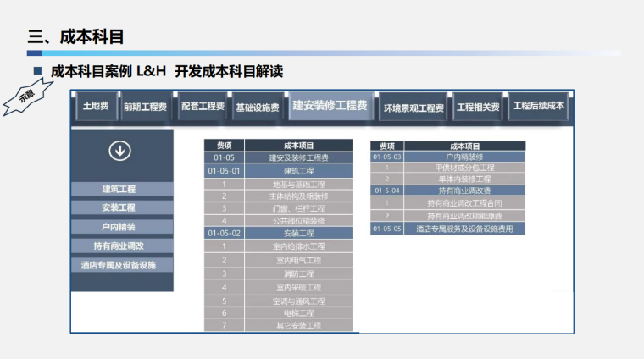Viewport: 644px width, 359px height.
Task: Select the 01-05-01 建筑工程 table row
Action: tap(278, 171)
